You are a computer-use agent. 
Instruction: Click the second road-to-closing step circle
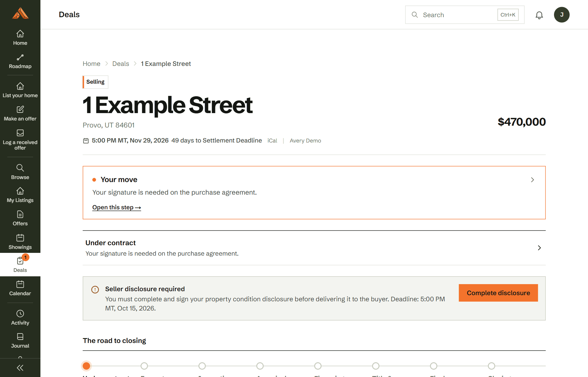144,366
